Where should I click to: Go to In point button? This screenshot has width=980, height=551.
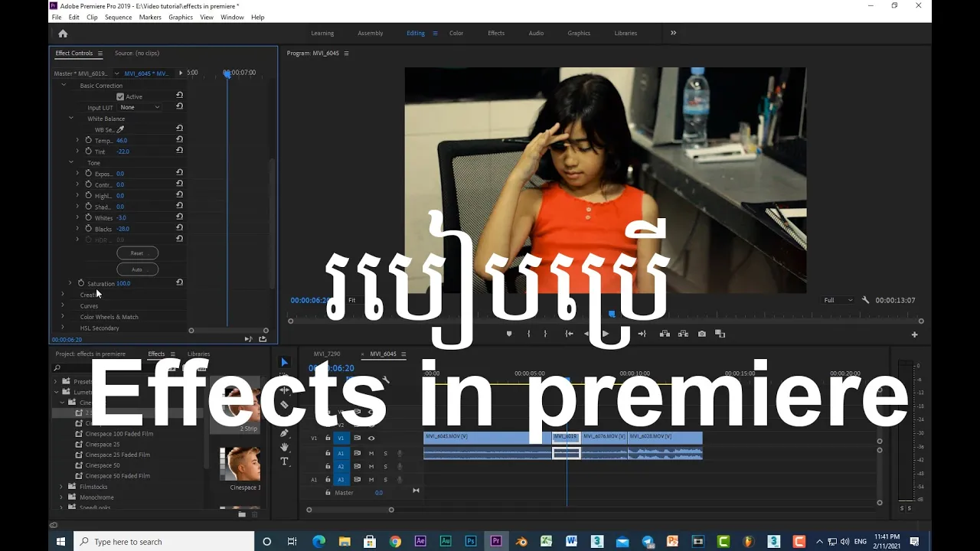(x=569, y=334)
